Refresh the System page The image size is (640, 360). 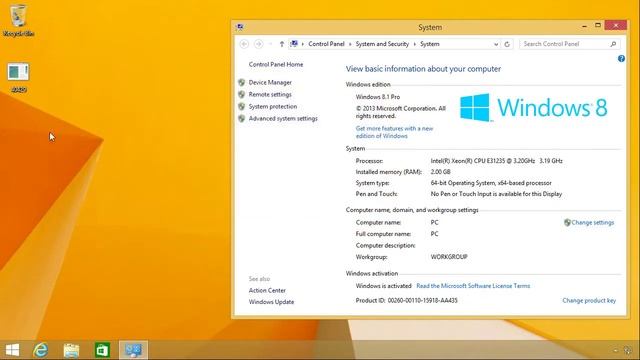pyautogui.click(x=507, y=44)
